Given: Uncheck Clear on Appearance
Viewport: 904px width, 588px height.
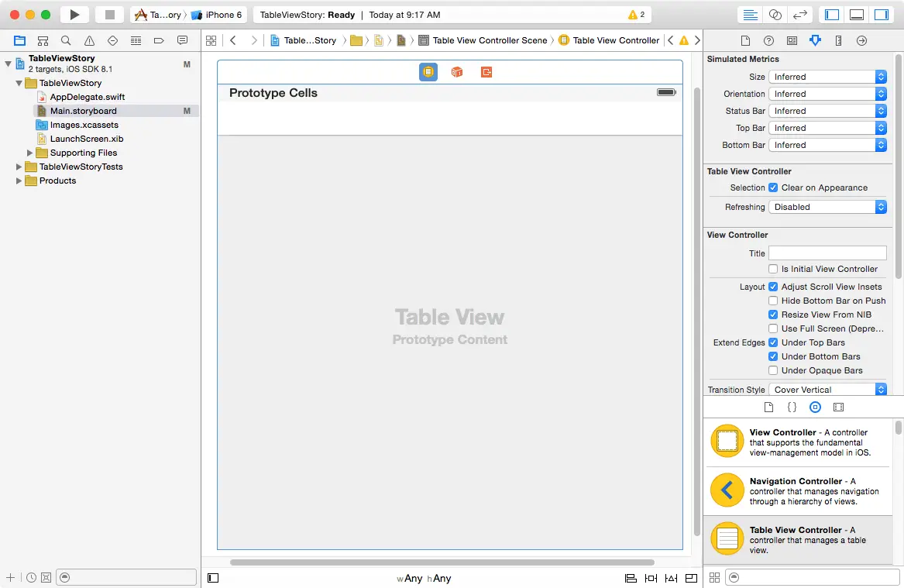Looking at the screenshot, I should [x=773, y=187].
